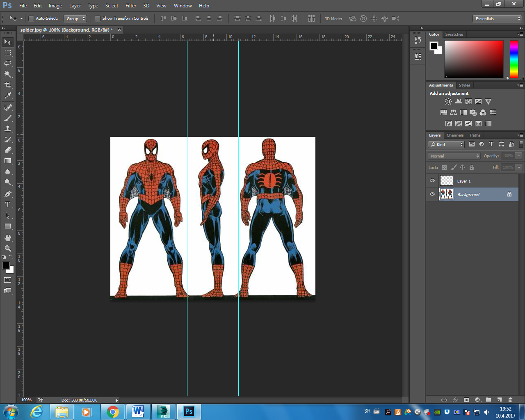
Task: Select the Lasso tool
Action: coord(8,64)
